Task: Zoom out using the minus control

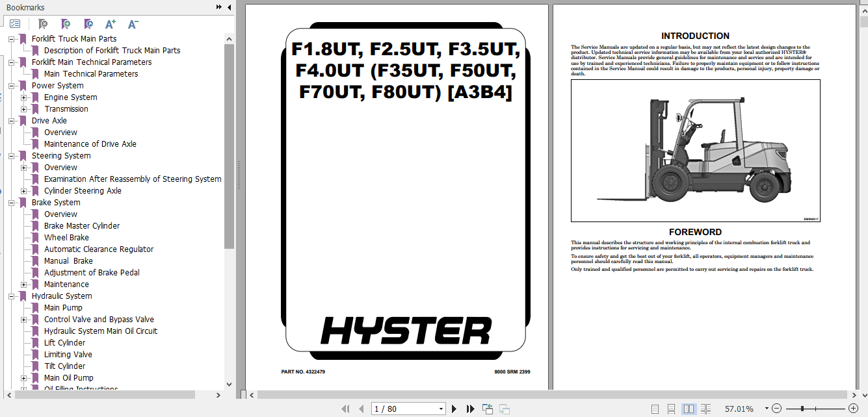Action: tap(776, 409)
